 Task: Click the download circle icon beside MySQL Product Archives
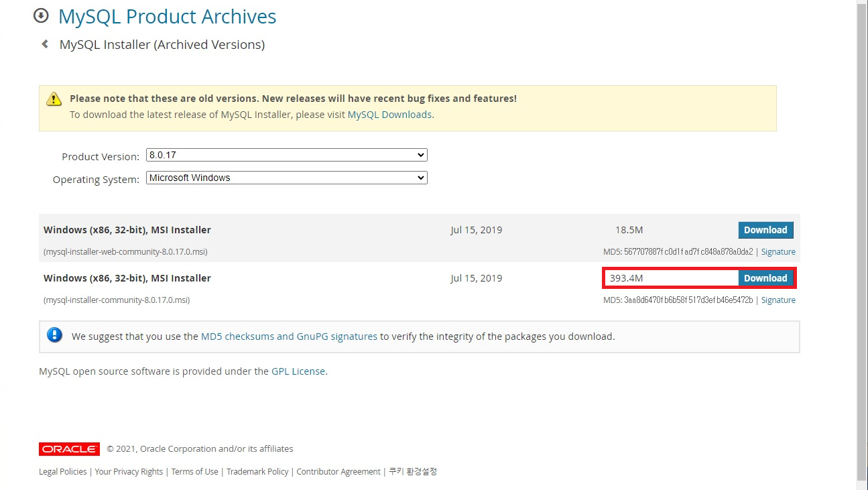(x=41, y=15)
